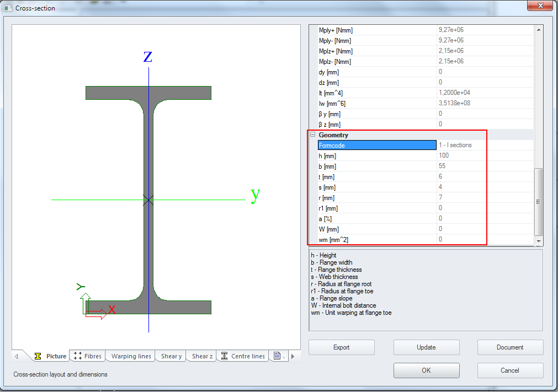
Task: Open the Fibres tab
Action: tap(88, 356)
